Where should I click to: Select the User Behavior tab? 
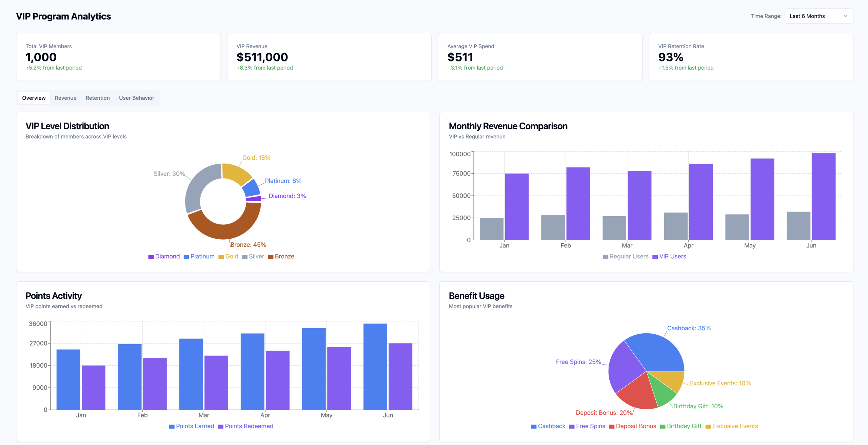136,98
